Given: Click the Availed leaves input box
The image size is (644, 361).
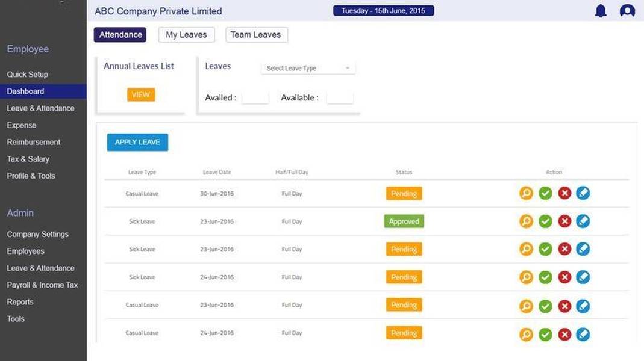Looking at the screenshot, I should [x=255, y=97].
